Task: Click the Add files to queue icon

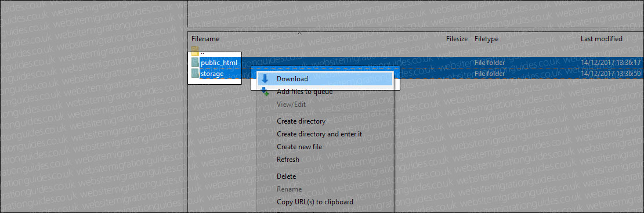Action: point(265,92)
